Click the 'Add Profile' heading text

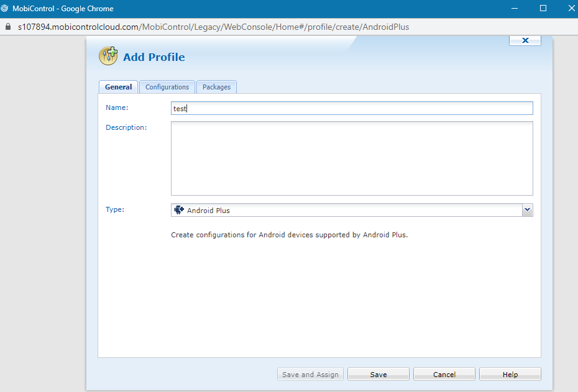coord(154,57)
